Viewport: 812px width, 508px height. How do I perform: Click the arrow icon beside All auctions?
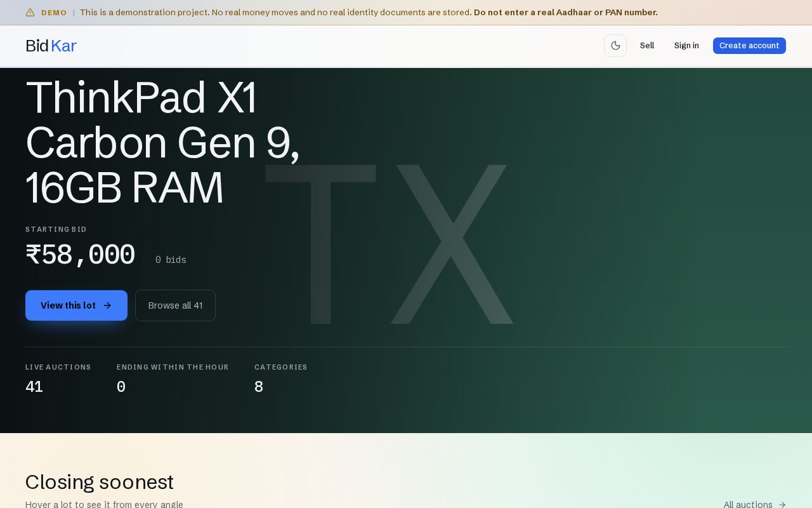click(x=782, y=504)
